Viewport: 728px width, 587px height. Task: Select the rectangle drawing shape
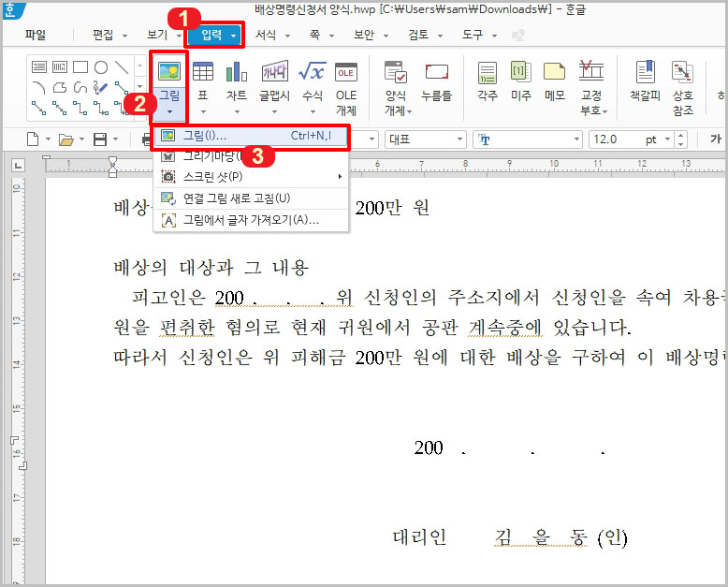(x=80, y=67)
